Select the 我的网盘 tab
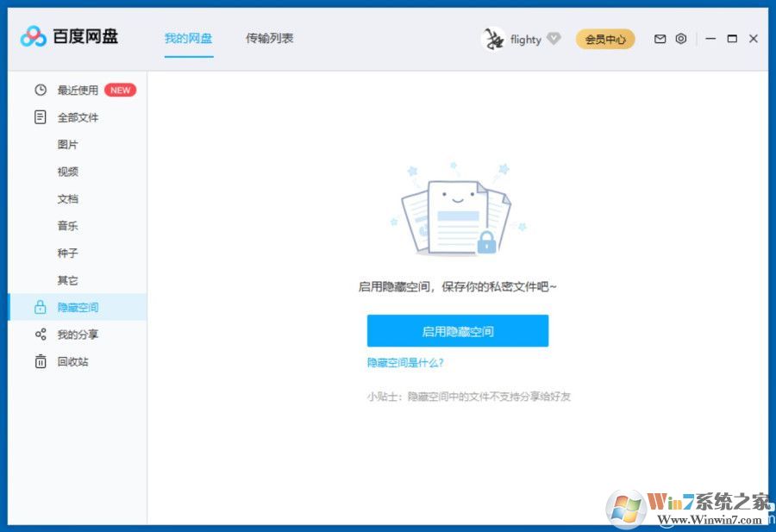Image resolution: width=776 pixels, height=532 pixels. (x=189, y=38)
